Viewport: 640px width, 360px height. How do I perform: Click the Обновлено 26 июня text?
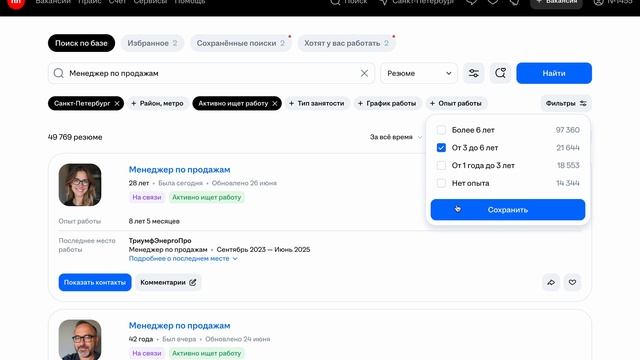(244, 183)
